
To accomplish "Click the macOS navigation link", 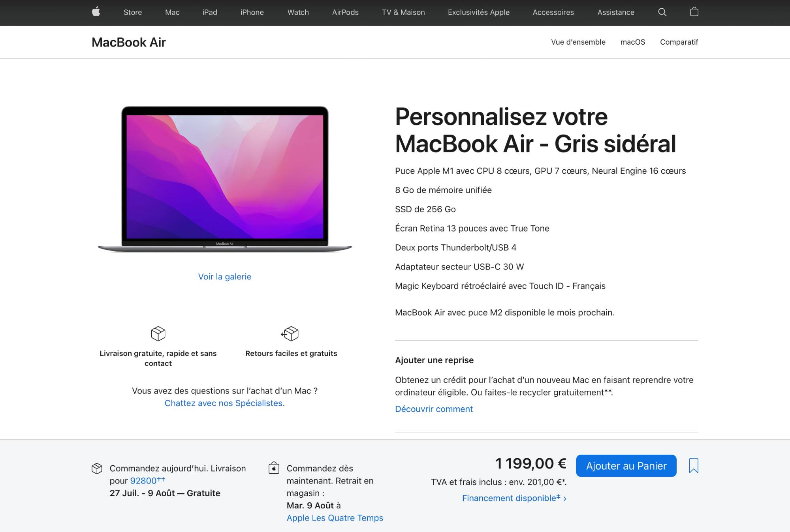I will (x=633, y=41).
